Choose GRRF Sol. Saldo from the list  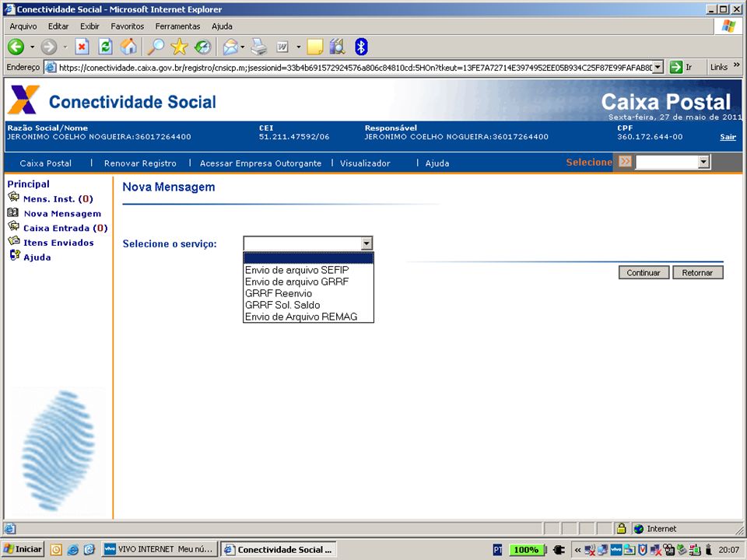point(308,305)
